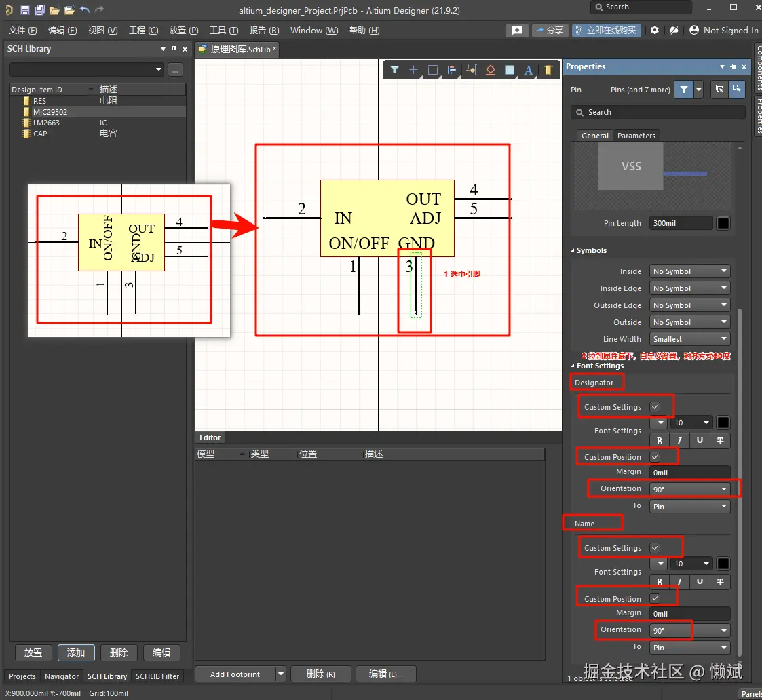Toggle Bold in Designator font settings
762x700 pixels.
coord(660,441)
